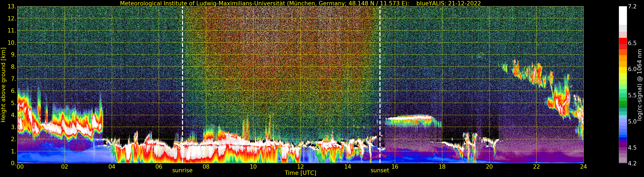
Task: Click the colorbar label 'log(rc-signal) @ 1064 nm'
Action: 640,85
